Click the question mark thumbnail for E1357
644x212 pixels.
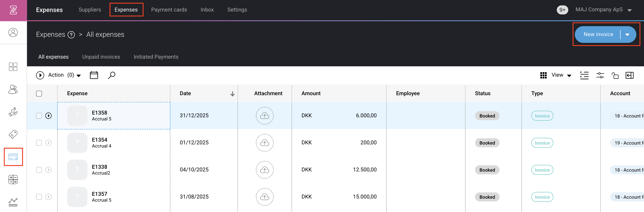point(77,197)
